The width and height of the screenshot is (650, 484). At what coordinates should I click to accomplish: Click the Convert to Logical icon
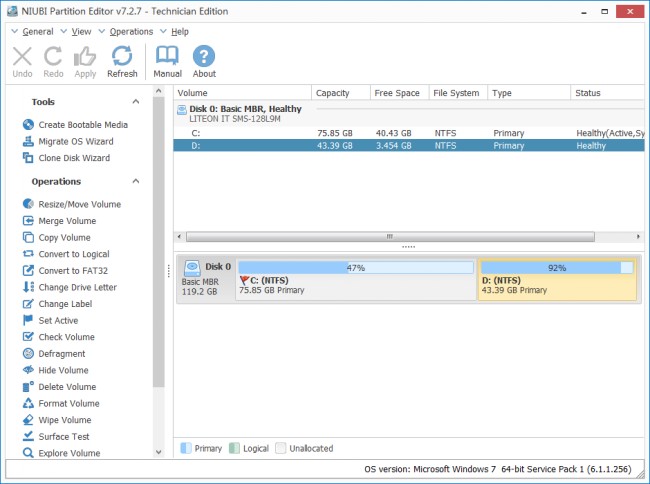(x=28, y=254)
